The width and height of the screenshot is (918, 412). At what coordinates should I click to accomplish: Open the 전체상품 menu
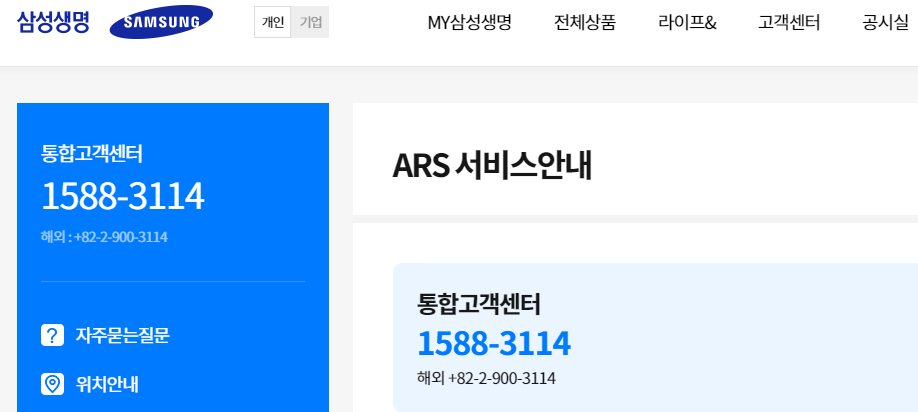585,23
